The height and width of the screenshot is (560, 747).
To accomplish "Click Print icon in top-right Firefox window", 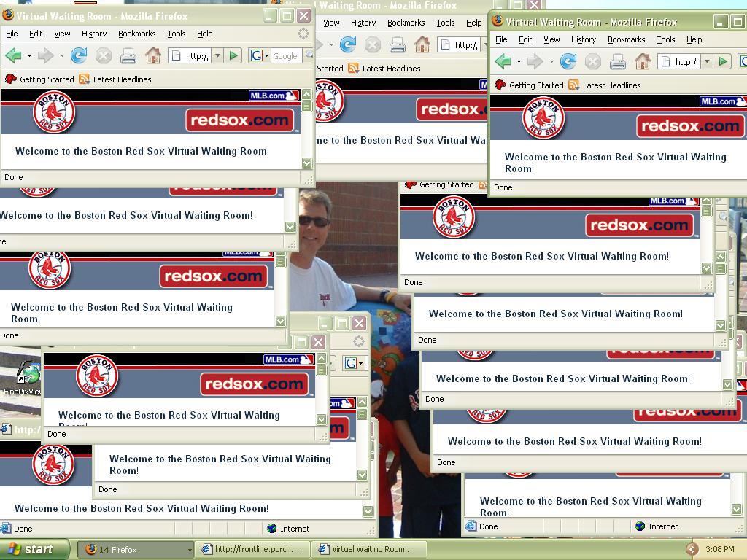I will click(x=618, y=62).
